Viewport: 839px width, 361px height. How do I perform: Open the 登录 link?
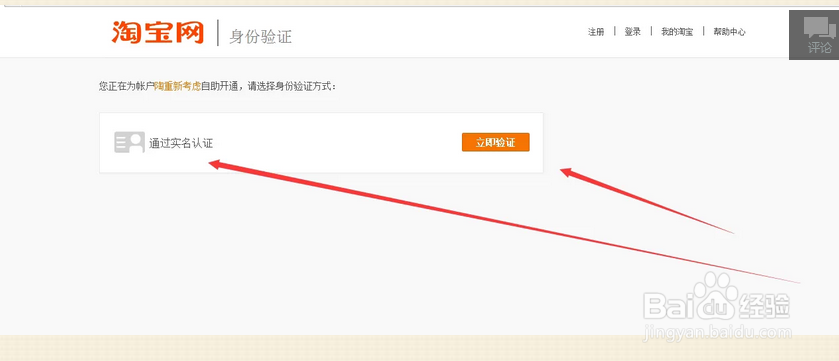pos(632,32)
